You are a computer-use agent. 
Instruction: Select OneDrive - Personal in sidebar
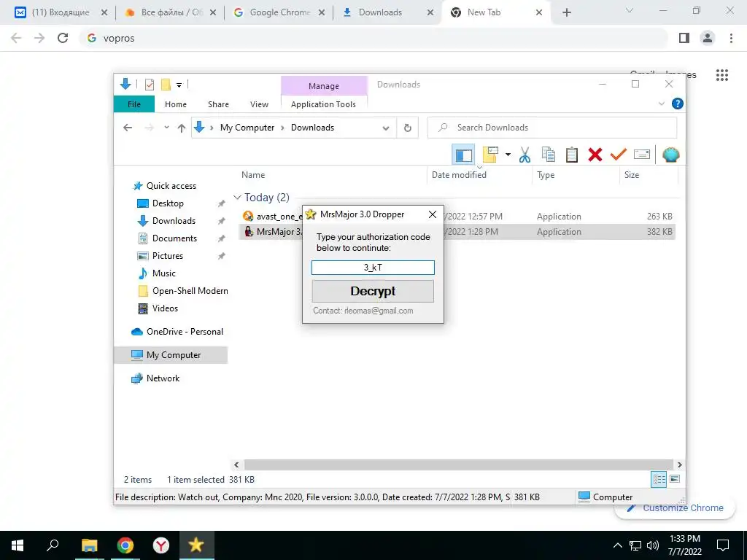click(185, 332)
